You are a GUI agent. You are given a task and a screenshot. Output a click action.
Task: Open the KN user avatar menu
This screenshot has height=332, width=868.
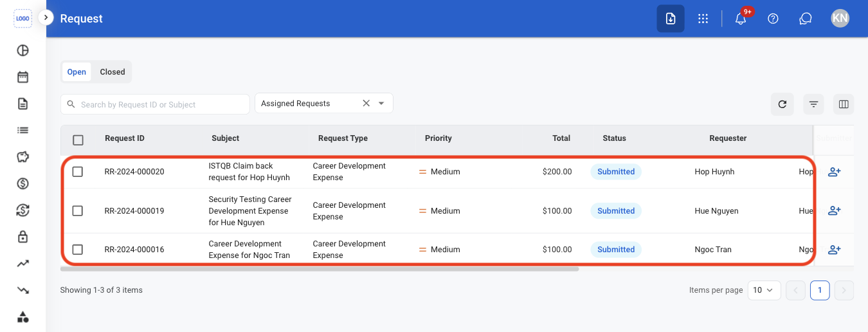840,18
